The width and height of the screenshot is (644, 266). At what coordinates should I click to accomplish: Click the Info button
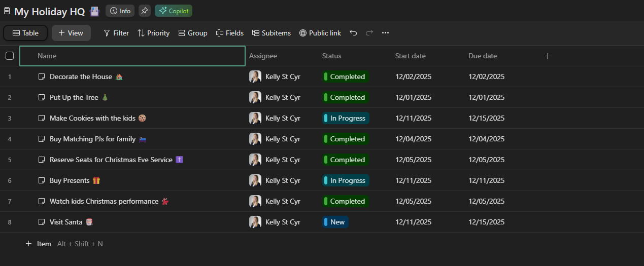[120, 11]
